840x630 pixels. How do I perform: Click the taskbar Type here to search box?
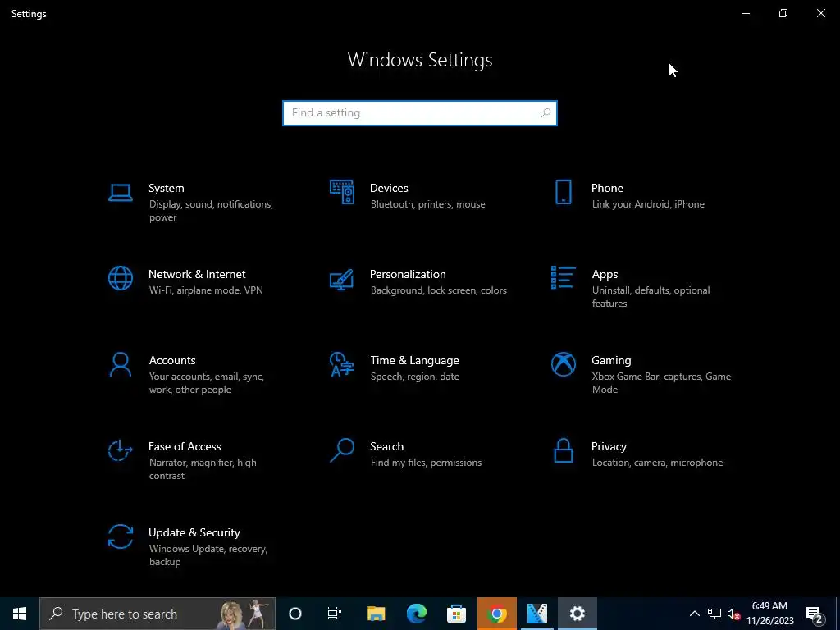point(157,614)
